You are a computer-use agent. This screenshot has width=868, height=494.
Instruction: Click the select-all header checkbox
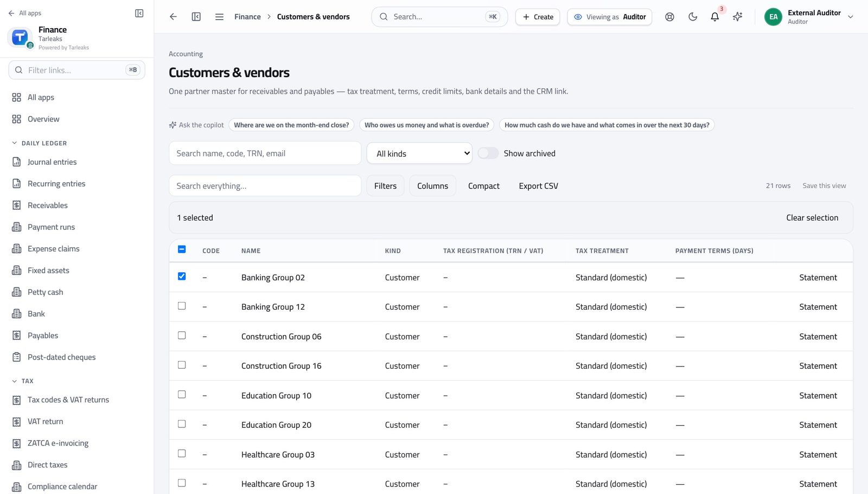[182, 249]
